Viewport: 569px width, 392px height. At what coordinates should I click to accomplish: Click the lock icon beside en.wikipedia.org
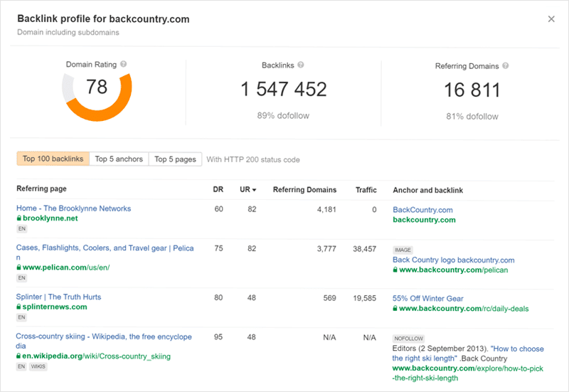click(19, 356)
